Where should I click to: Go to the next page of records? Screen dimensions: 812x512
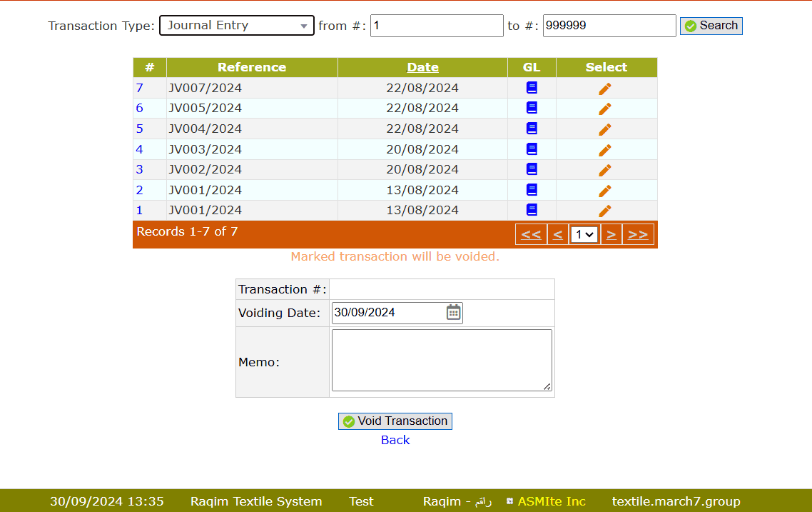pyautogui.click(x=611, y=234)
